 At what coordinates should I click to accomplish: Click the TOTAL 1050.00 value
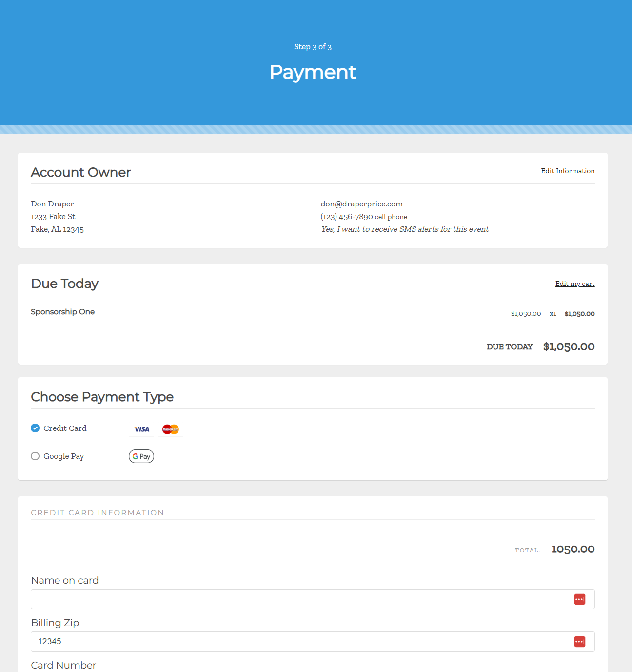(x=573, y=550)
